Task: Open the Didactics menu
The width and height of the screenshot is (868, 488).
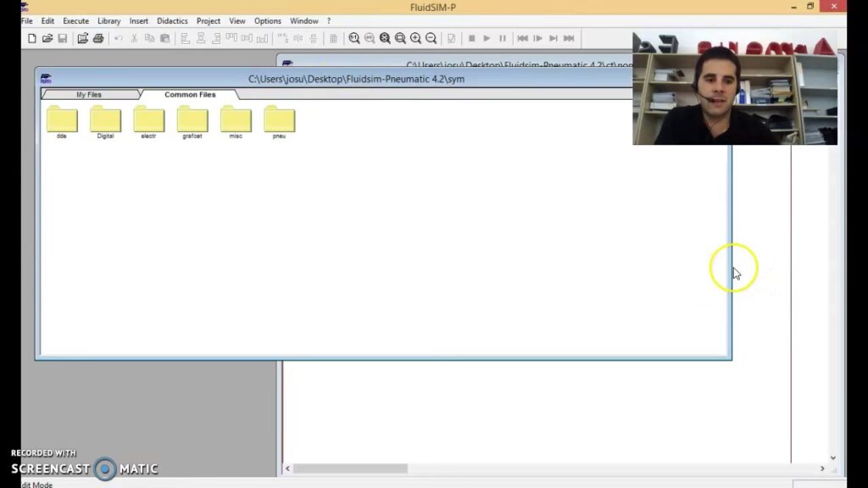Action: click(x=172, y=21)
